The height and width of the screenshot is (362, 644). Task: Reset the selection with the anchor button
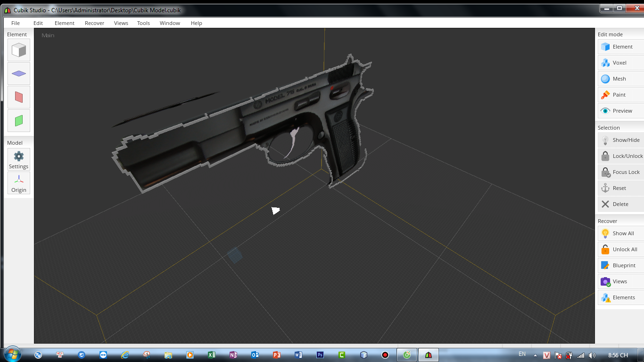621,188
